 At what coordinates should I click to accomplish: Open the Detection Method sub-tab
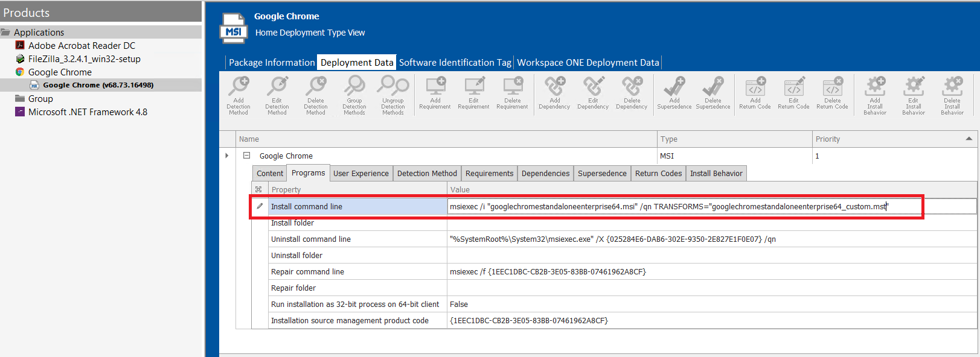tap(427, 174)
